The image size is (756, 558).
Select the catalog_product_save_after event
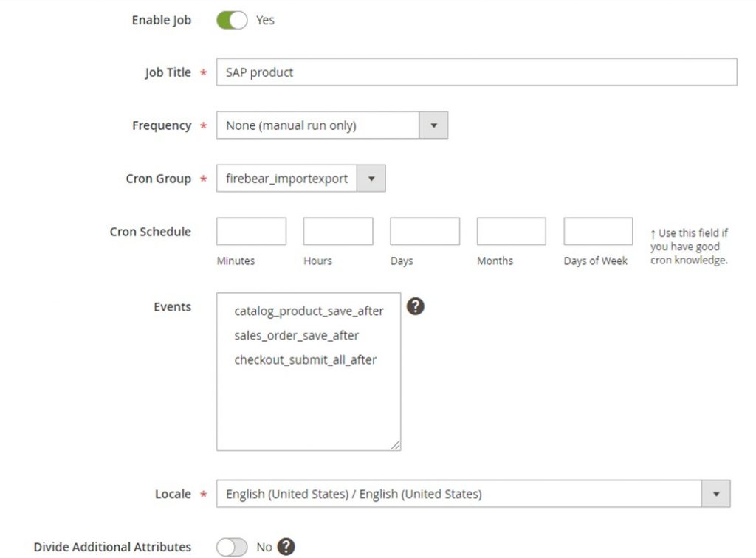[309, 311]
